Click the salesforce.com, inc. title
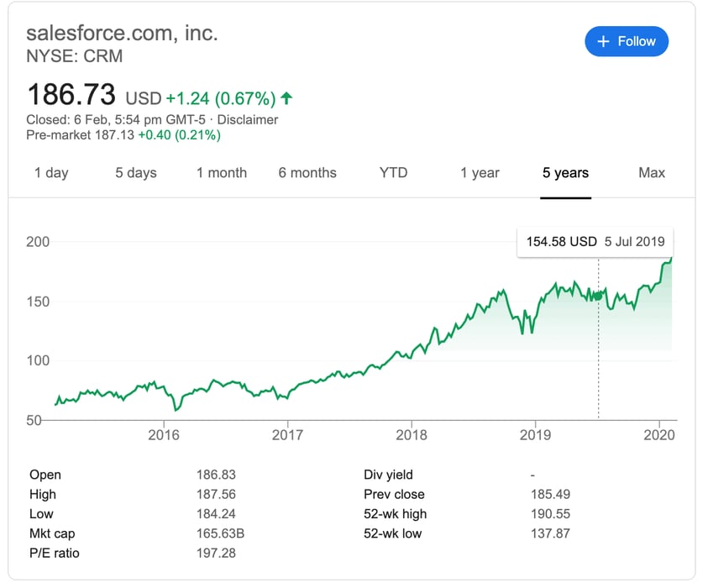 122,33
